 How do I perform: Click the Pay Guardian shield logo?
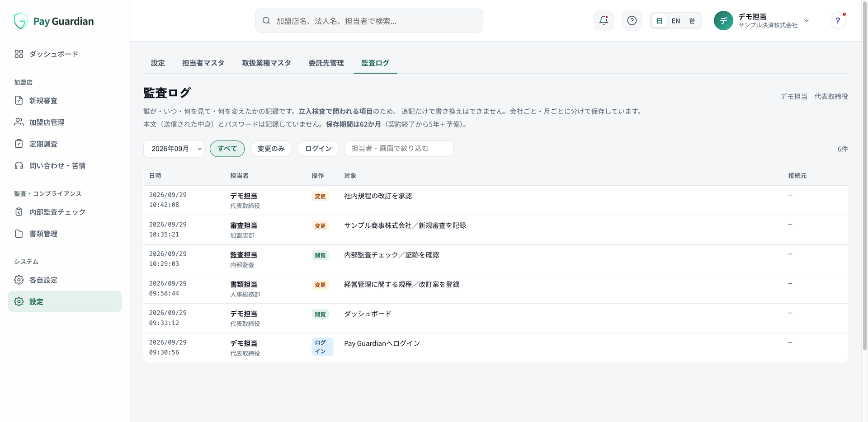tap(21, 21)
